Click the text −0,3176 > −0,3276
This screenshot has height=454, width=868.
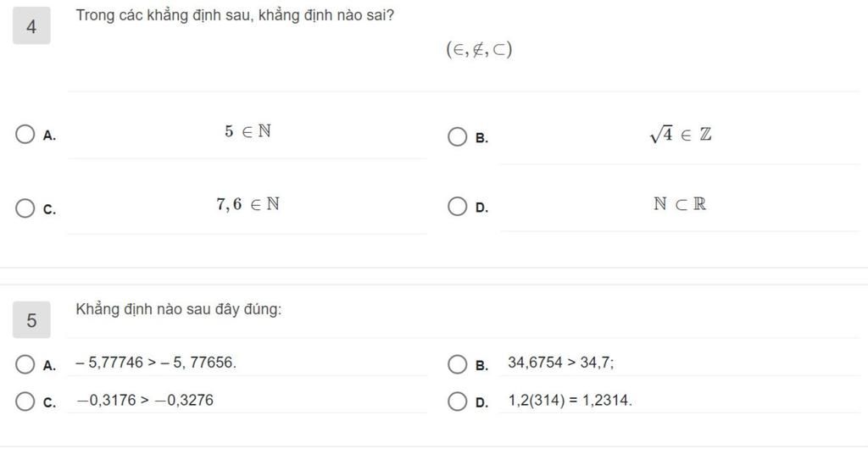point(144,401)
